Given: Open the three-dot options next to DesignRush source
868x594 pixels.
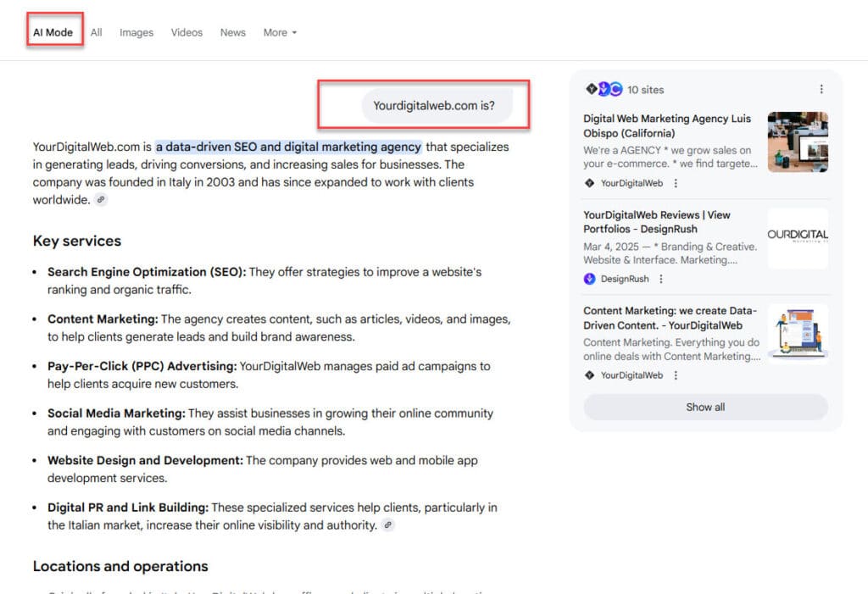Looking at the screenshot, I should click(x=661, y=279).
